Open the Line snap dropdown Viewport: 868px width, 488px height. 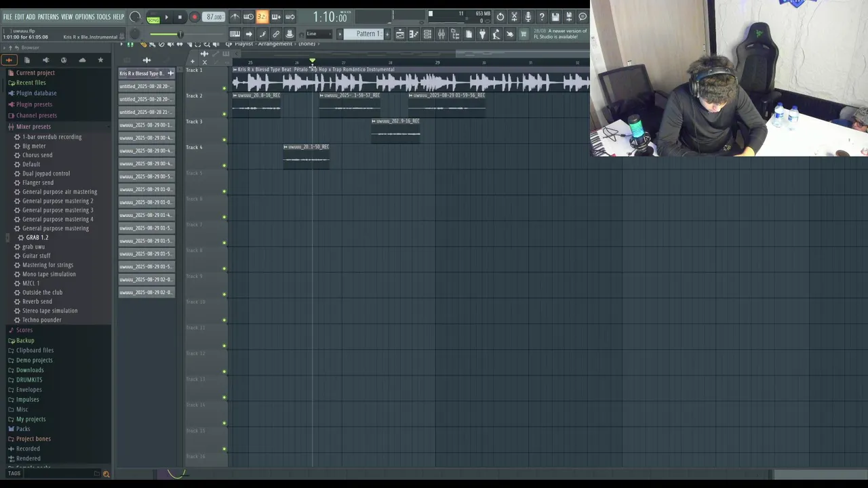pos(319,34)
